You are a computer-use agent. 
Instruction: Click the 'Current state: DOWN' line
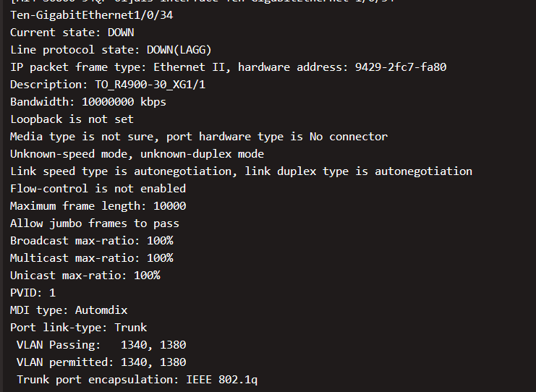72,33
